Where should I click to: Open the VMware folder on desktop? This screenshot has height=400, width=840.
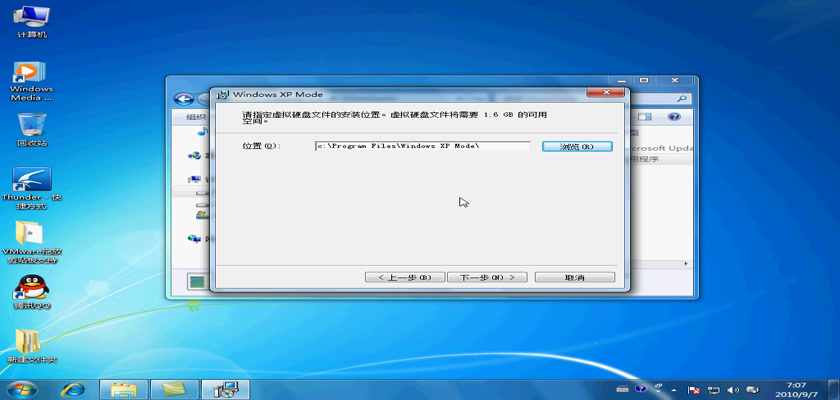pos(32,235)
